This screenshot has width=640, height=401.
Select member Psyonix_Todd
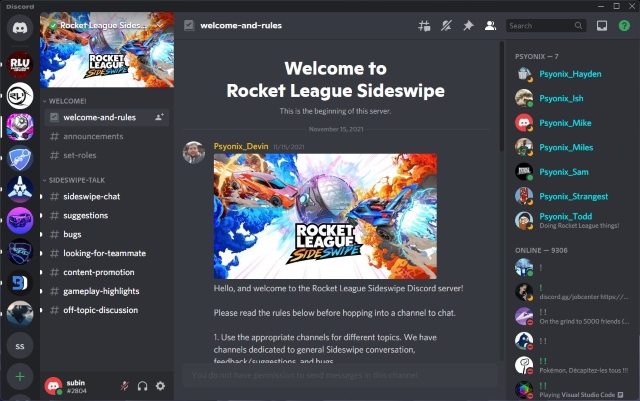pos(571,221)
